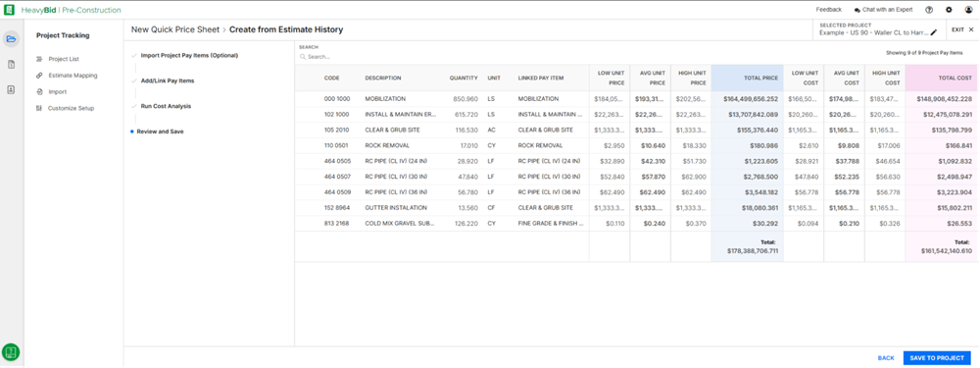The width and height of the screenshot is (980, 368).
Task: Go to Run Cost Analysis step
Action: [167, 106]
